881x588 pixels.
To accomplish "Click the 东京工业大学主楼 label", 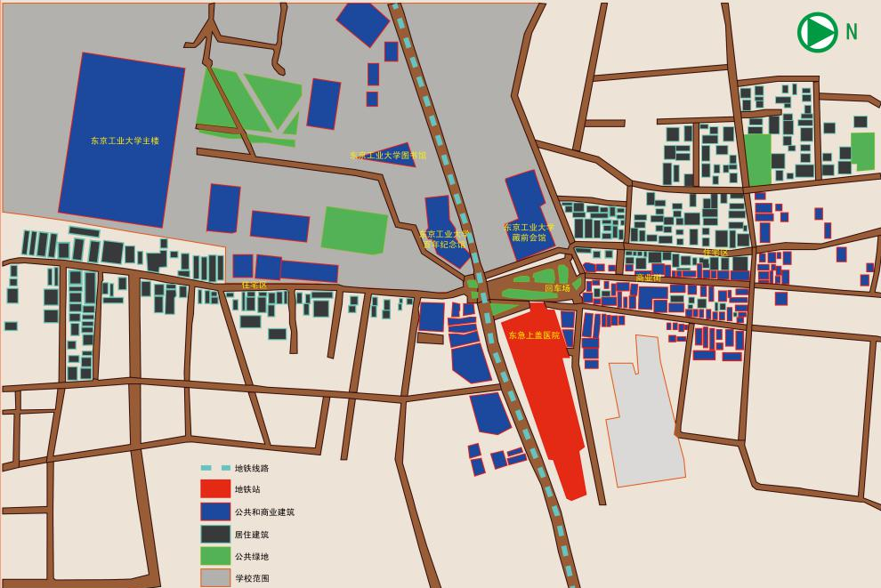I will (125, 141).
